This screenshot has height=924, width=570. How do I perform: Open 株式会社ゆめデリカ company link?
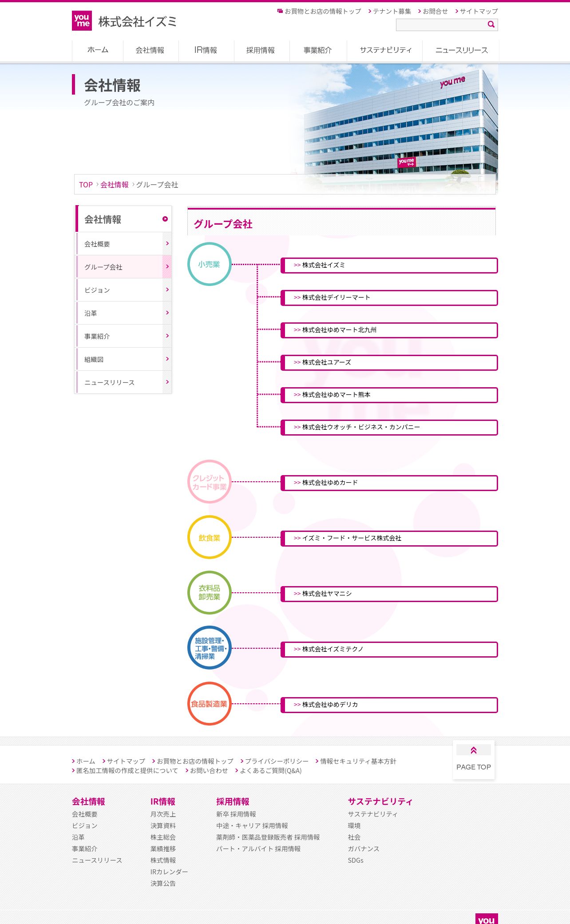point(389,705)
